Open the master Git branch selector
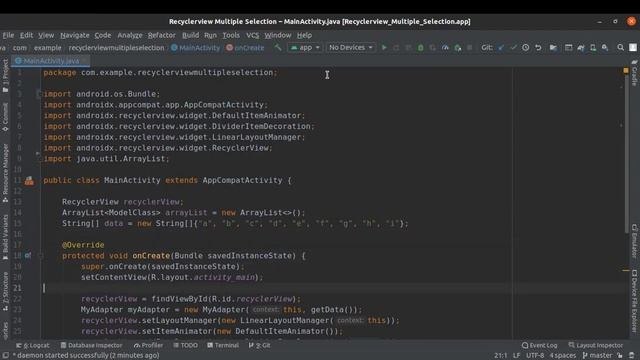The image size is (640, 360). click(x=597, y=356)
